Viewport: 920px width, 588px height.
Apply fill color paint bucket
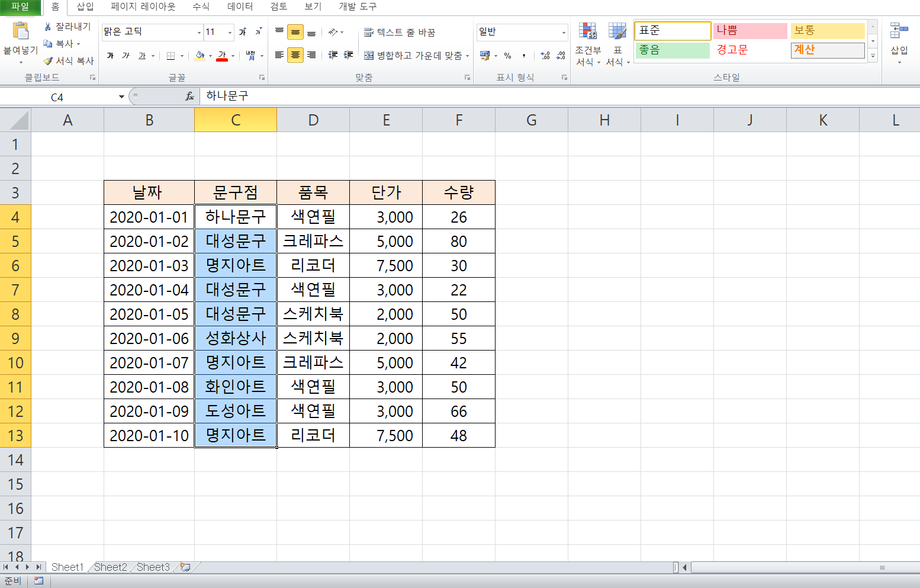click(x=200, y=56)
